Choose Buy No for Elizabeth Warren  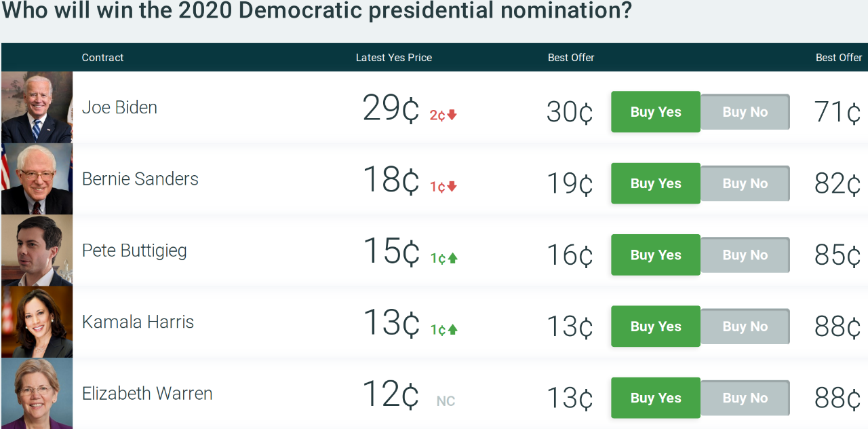(745, 398)
